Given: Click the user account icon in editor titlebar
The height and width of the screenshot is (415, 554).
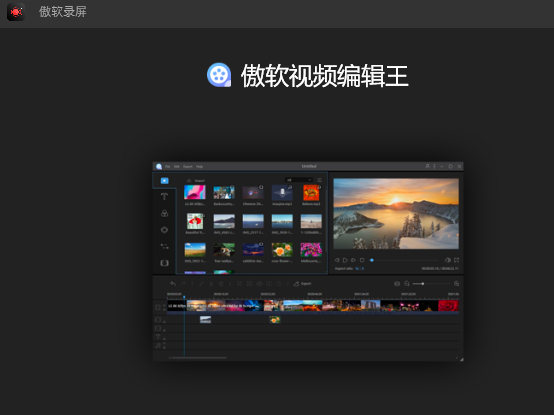Looking at the screenshot, I should 428,166.
